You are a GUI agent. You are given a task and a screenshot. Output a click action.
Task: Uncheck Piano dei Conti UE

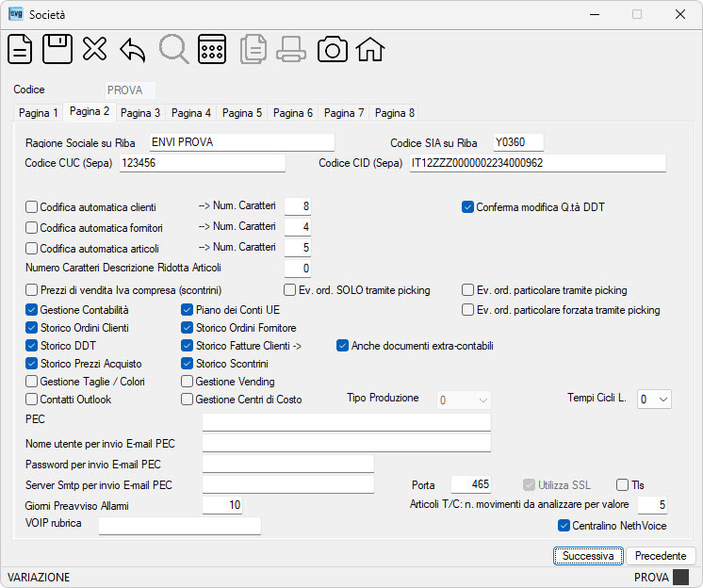[x=187, y=310]
